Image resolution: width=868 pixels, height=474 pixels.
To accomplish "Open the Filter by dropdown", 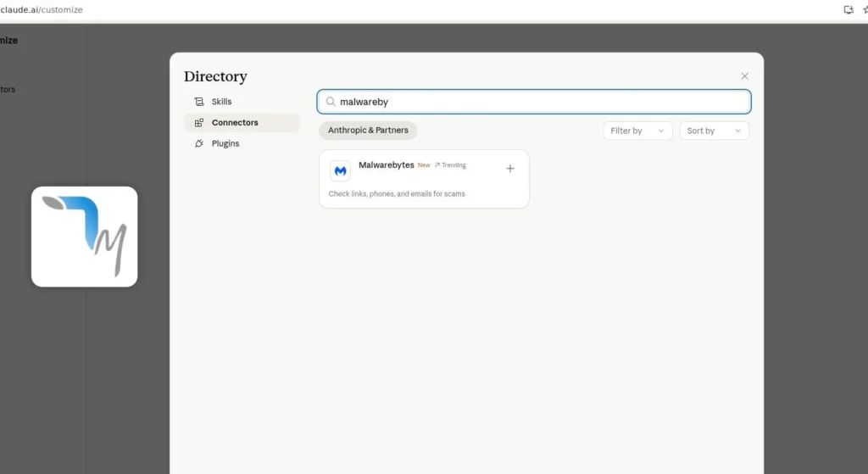I will tap(637, 131).
